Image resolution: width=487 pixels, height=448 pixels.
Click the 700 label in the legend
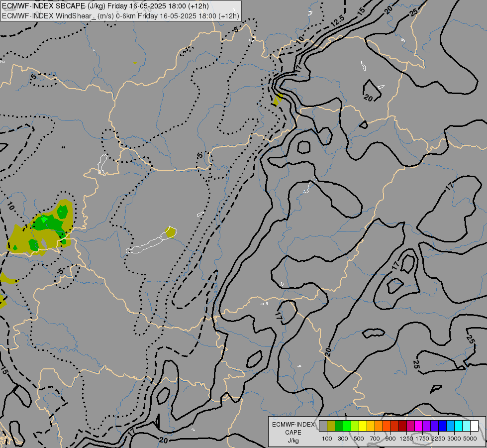[375, 439]
